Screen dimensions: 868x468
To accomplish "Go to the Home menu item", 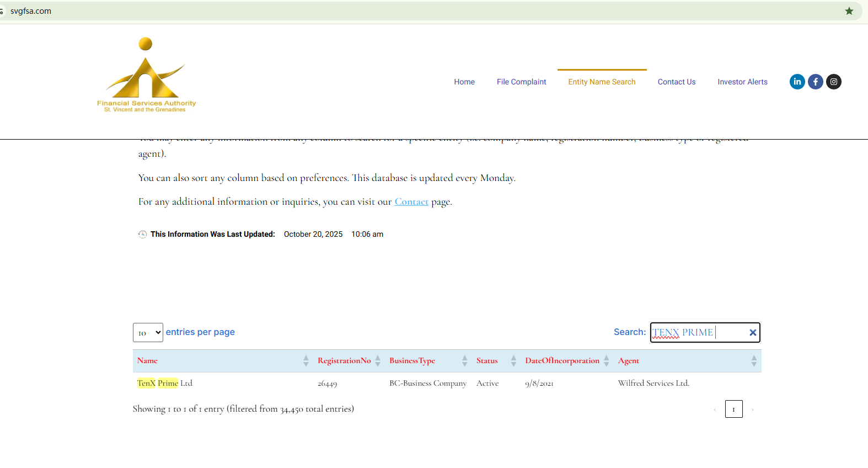I will [464, 82].
